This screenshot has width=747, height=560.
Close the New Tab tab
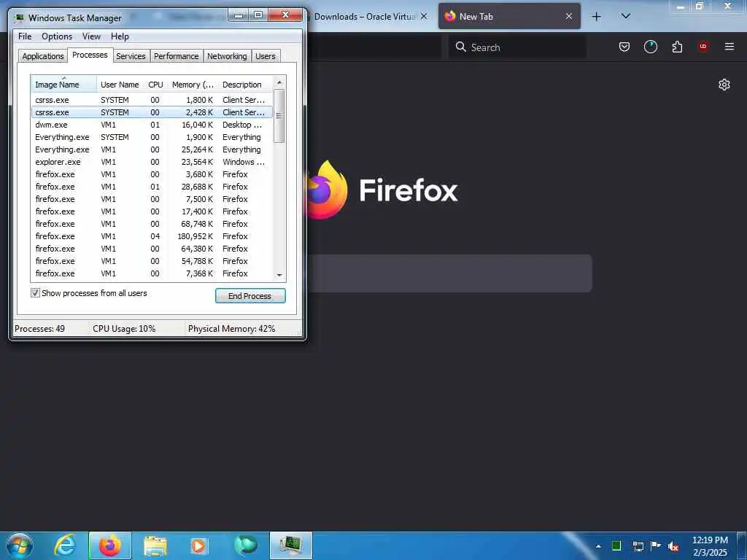click(x=569, y=16)
